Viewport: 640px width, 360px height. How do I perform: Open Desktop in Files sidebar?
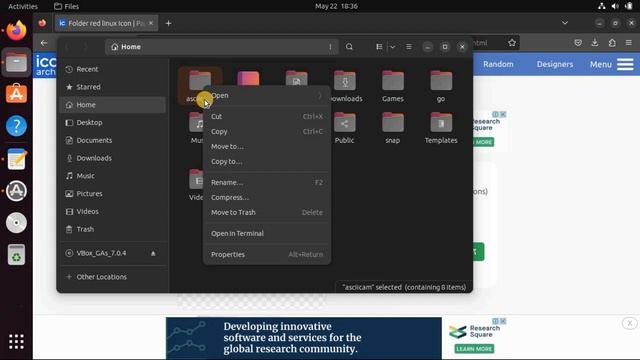coord(113,122)
